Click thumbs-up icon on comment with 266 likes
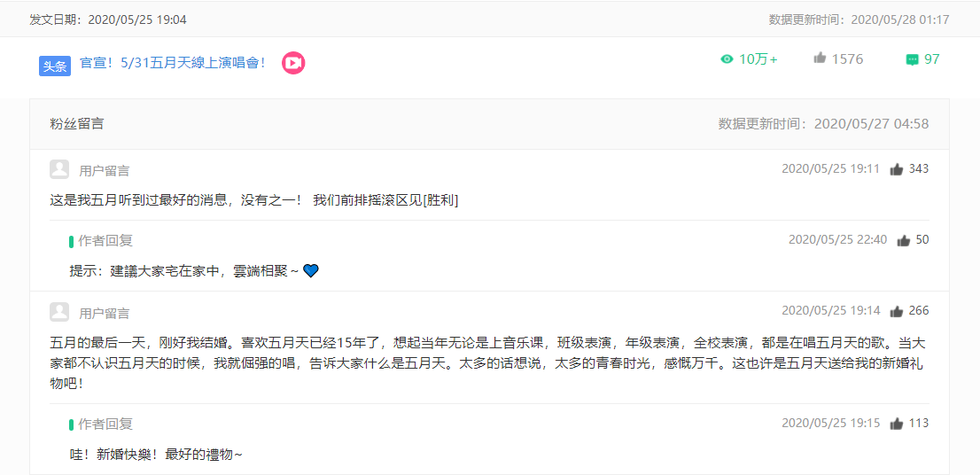The image size is (980, 475). point(897,311)
